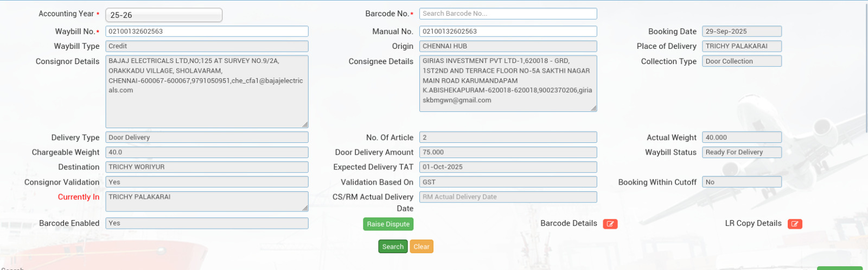Grab the Consignee Details resize handle

(x=594, y=109)
